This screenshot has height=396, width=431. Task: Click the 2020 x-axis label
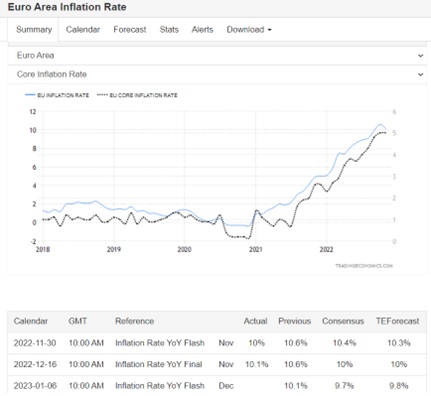pyautogui.click(x=184, y=249)
